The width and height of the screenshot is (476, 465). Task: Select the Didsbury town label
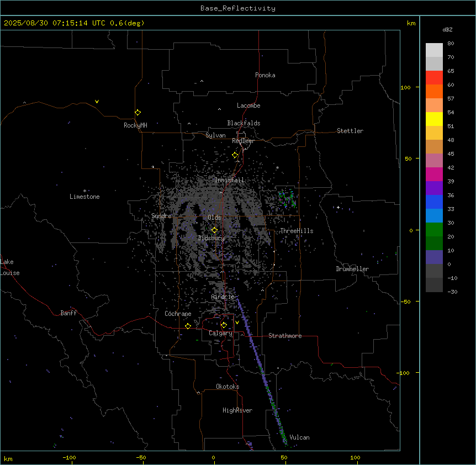[211, 238]
